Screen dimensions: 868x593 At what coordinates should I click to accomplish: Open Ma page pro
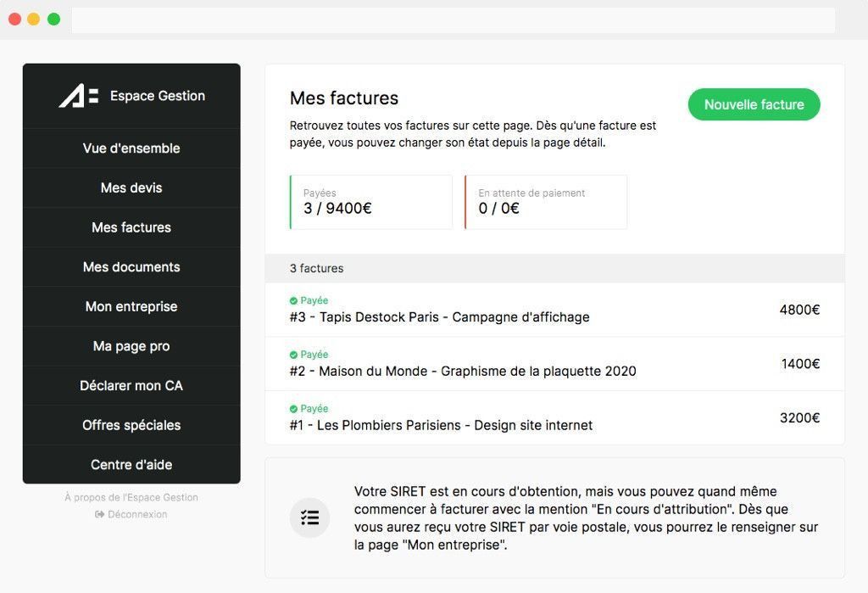coord(131,346)
